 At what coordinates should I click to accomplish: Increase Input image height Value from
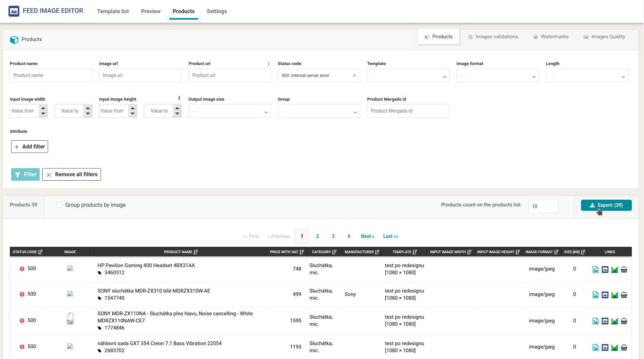coord(132,108)
